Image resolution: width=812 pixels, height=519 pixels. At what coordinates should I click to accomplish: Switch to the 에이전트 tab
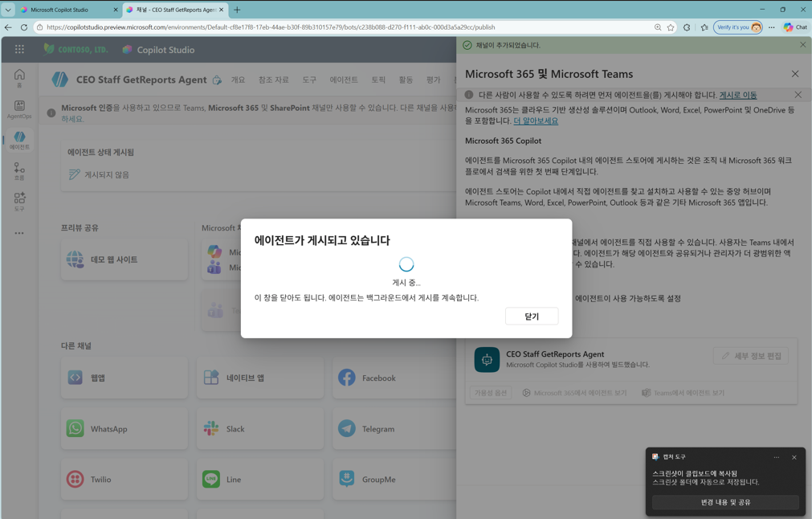[x=344, y=80]
